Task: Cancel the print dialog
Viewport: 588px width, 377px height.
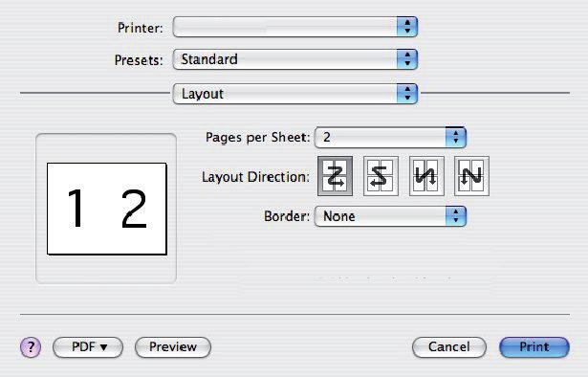Action: 448,347
